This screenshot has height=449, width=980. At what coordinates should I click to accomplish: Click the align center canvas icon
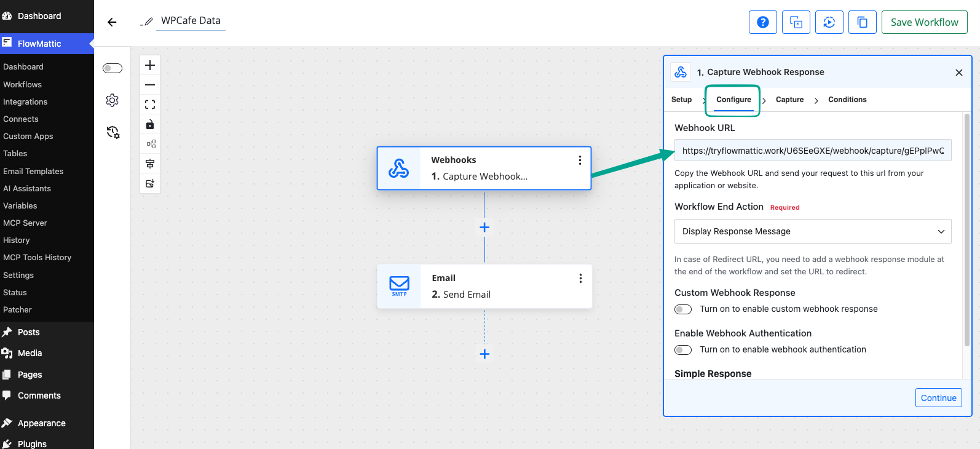pyautogui.click(x=150, y=164)
